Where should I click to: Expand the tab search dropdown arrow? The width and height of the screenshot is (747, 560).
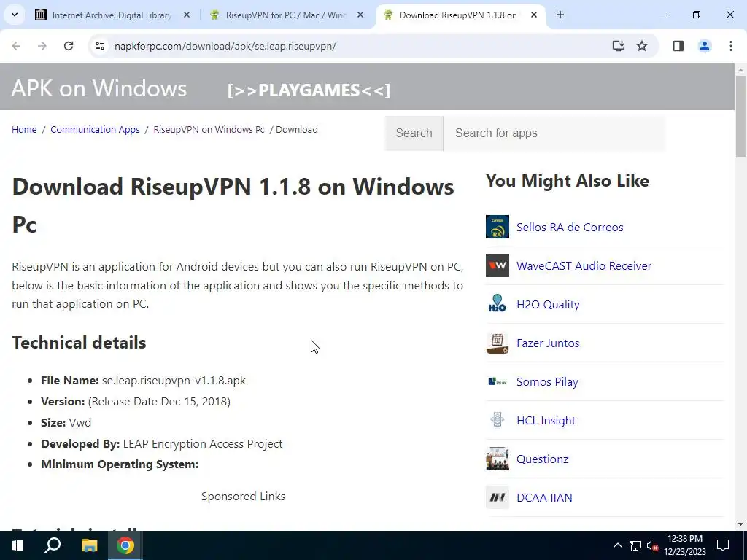coord(15,15)
